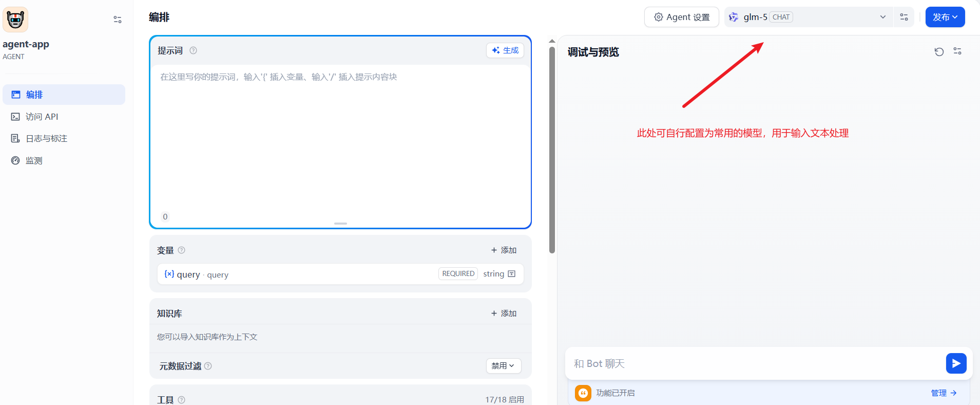Click the REQUIRED badge on query
This screenshot has height=405, width=980.
coord(458,274)
